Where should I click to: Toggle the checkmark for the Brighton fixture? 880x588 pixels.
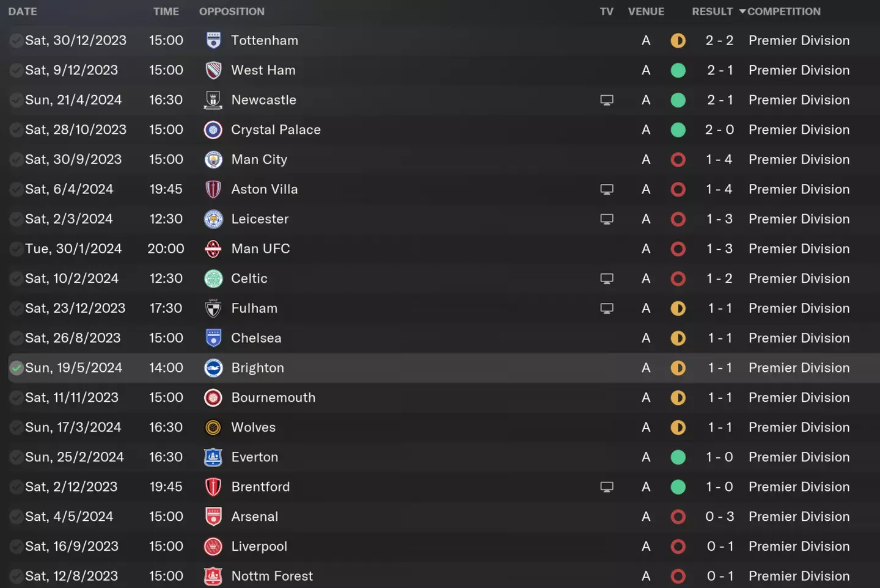[16, 368]
